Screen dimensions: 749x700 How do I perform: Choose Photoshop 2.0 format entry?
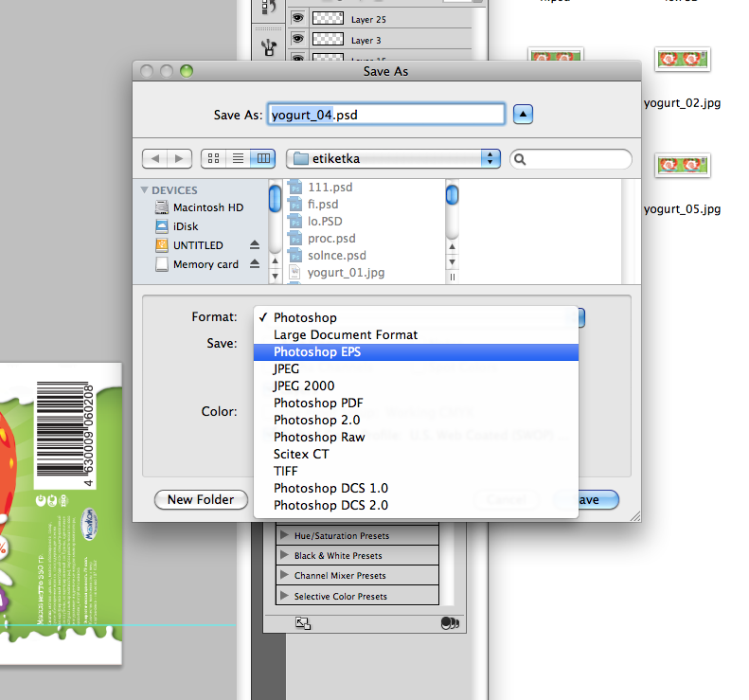416,420
